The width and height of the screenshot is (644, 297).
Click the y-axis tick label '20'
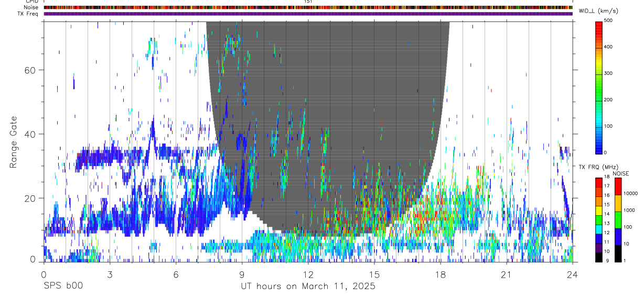click(x=30, y=198)
